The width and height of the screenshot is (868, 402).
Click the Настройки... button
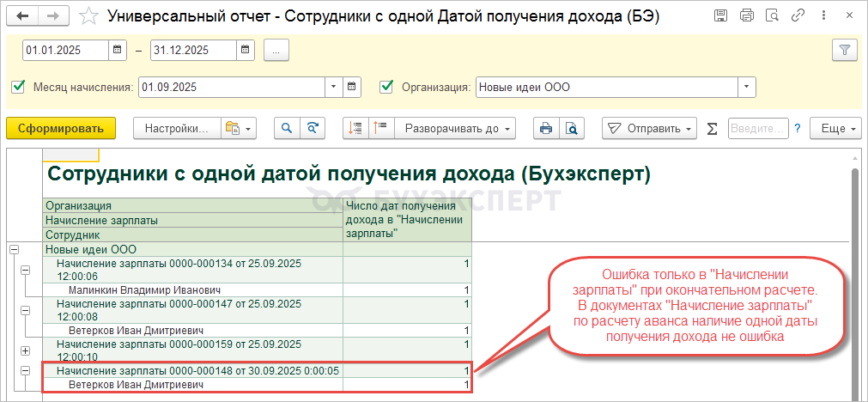click(x=176, y=128)
